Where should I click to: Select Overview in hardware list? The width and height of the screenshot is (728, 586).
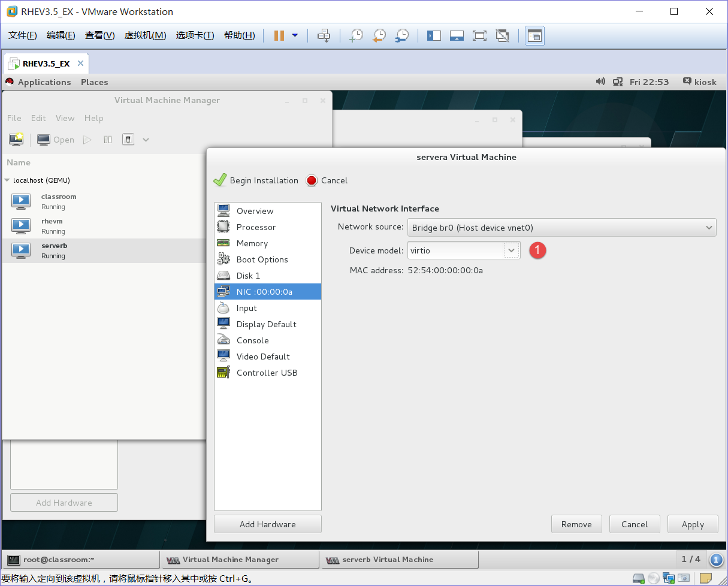pos(268,211)
